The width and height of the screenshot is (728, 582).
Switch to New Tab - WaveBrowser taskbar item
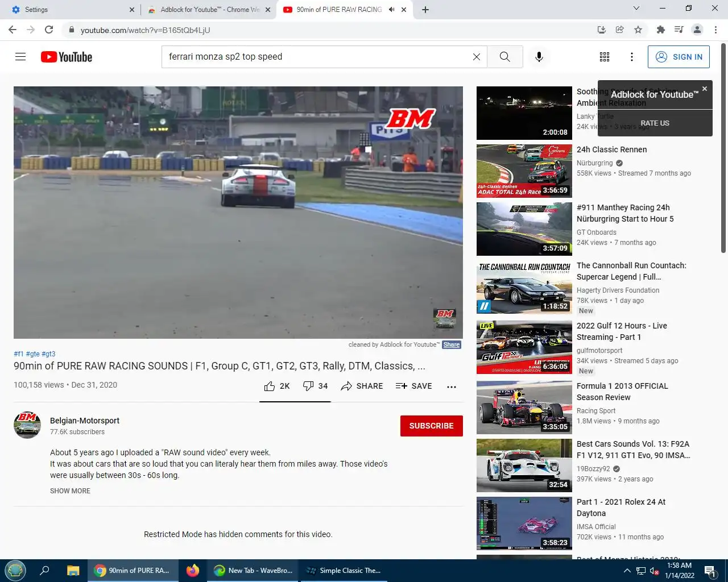[x=253, y=570]
